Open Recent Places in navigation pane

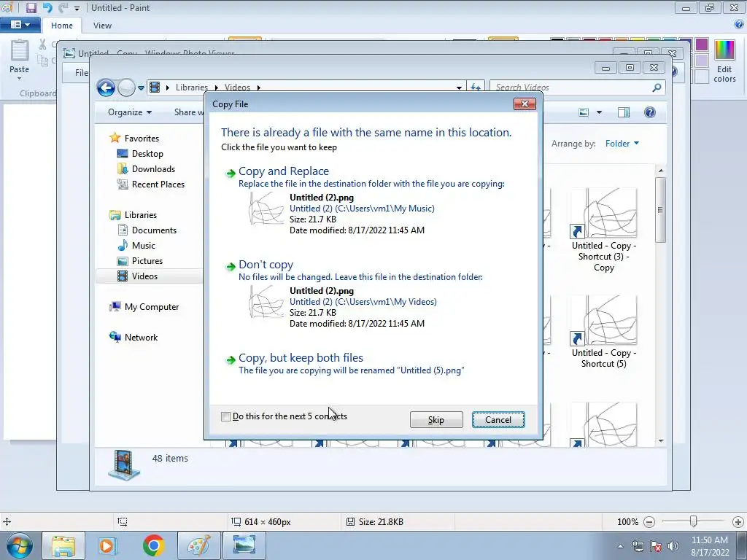point(158,184)
